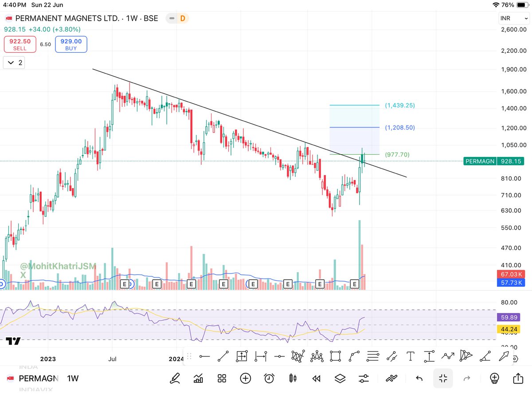Tap the TradingView logo on the chart
Screen dimensions: 532x399
(x=13, y=341)
